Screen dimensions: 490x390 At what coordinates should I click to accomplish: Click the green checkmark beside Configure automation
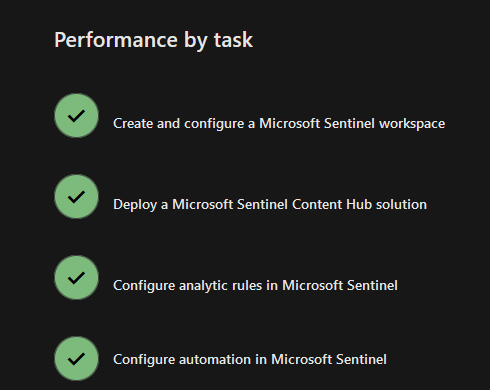point(76,359)
